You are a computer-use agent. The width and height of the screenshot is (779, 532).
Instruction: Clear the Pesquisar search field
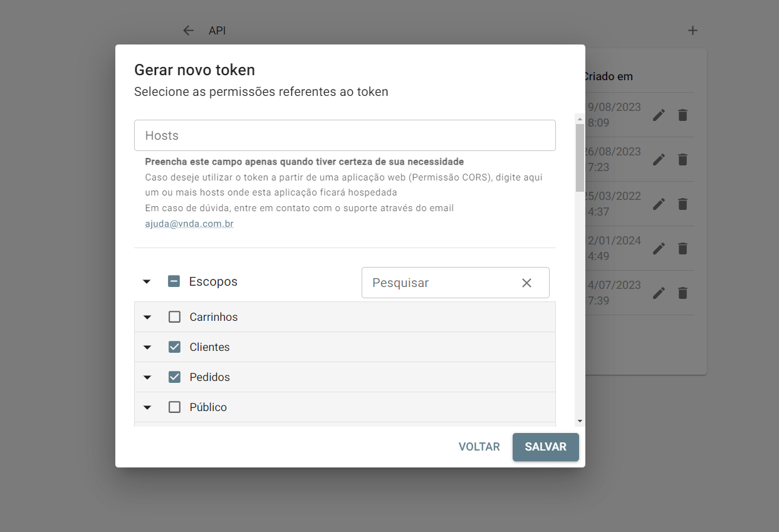click(526, 283)
